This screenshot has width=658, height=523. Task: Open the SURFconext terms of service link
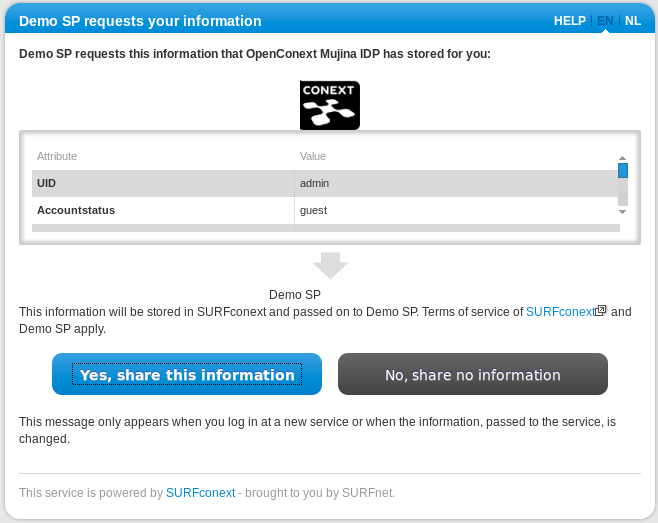pyautogui.click(x=560, y=312)
